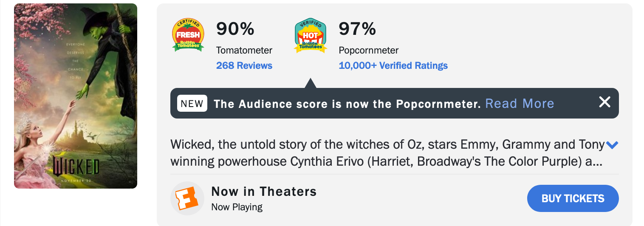Click the Verified Hot popcorn badge
This screenshot has width=644, height=226.
click(x=311, y=36)
